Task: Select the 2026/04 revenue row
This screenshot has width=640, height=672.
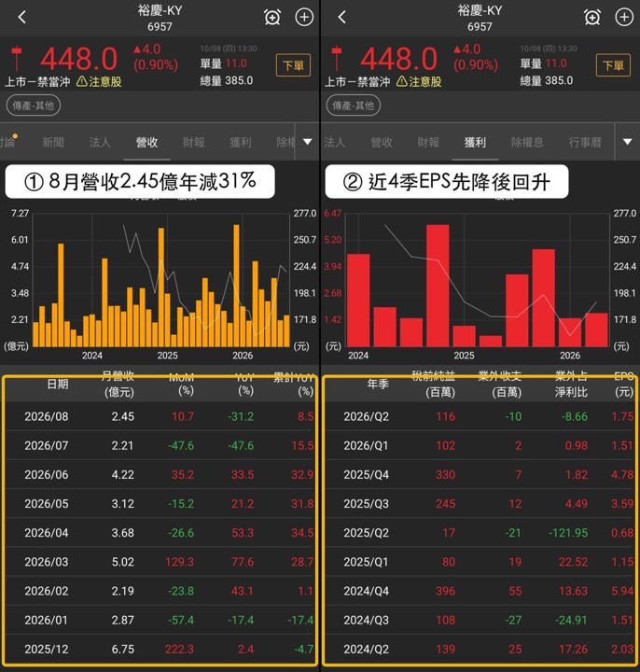Action: pos(160,533)
